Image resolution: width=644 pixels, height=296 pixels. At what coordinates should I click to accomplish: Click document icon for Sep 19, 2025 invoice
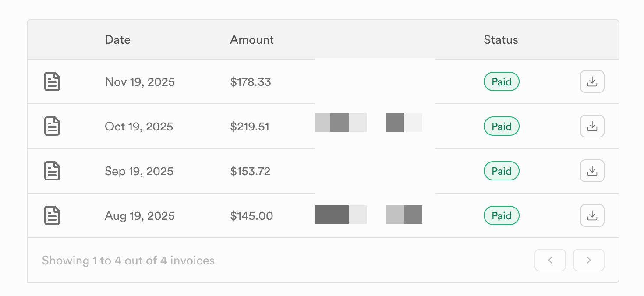pos(52,171)
